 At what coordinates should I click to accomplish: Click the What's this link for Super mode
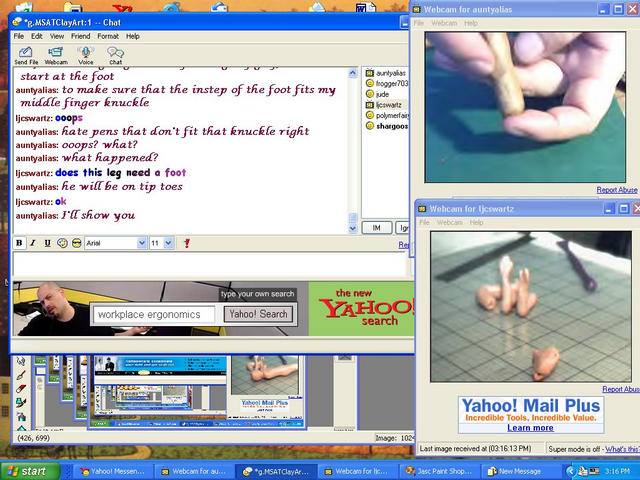[x=622, y=449]
